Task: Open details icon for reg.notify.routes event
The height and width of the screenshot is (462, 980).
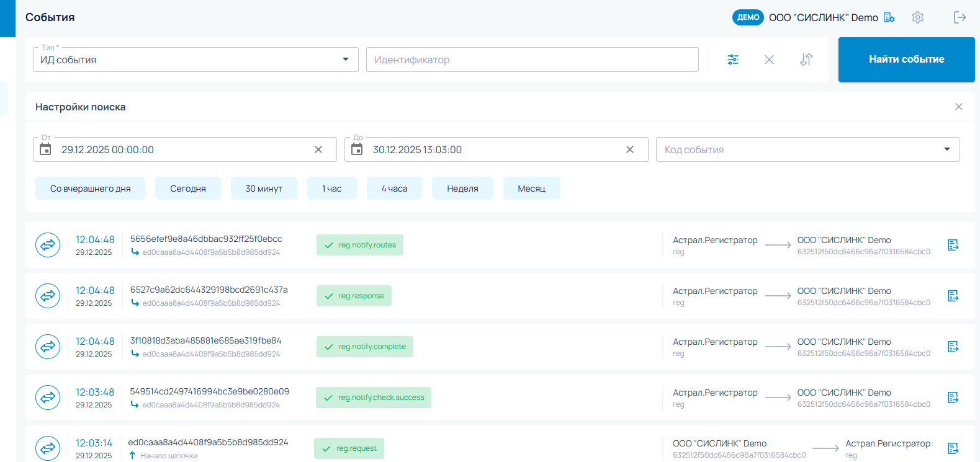Action: 953,245
